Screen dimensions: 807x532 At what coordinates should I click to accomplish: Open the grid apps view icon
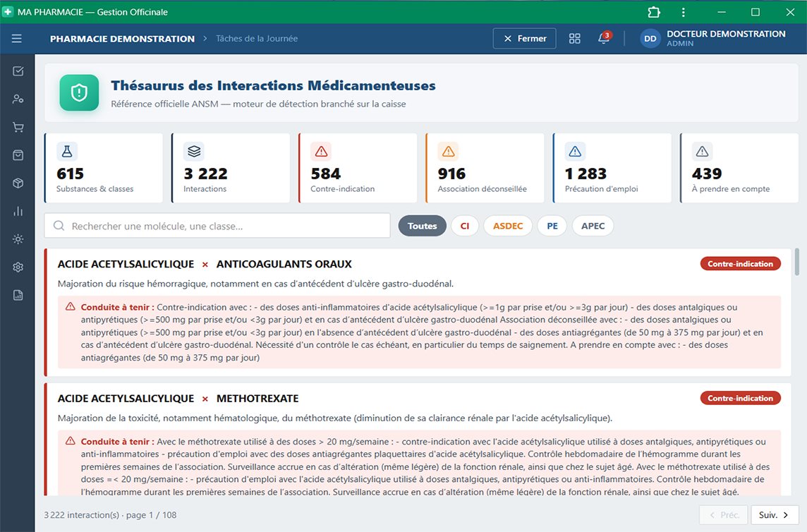[574, 39]
